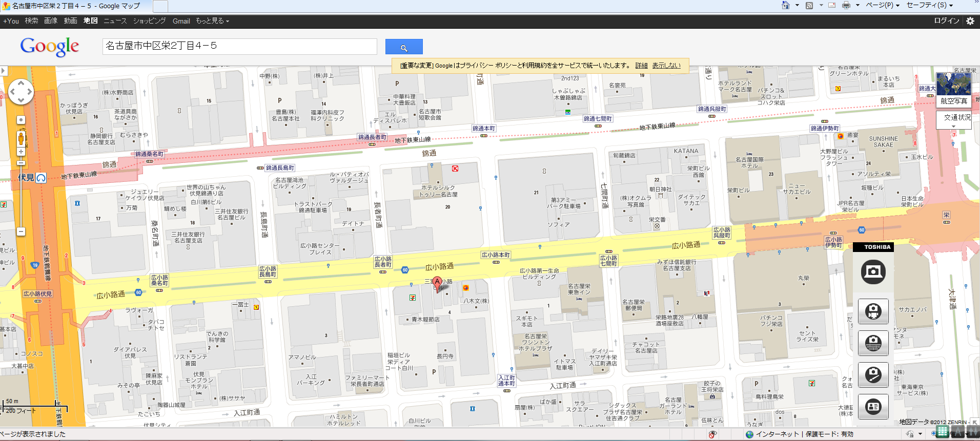This screenshot has height=441, width=980.
Task: Click the 詳細 link in notice
Action: (641, 66)
